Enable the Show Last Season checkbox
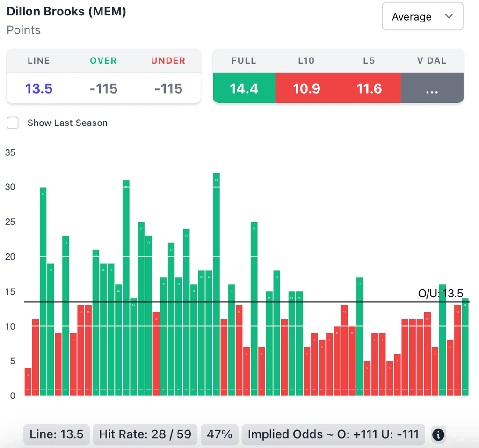479x448 pixels. (13, 123)
